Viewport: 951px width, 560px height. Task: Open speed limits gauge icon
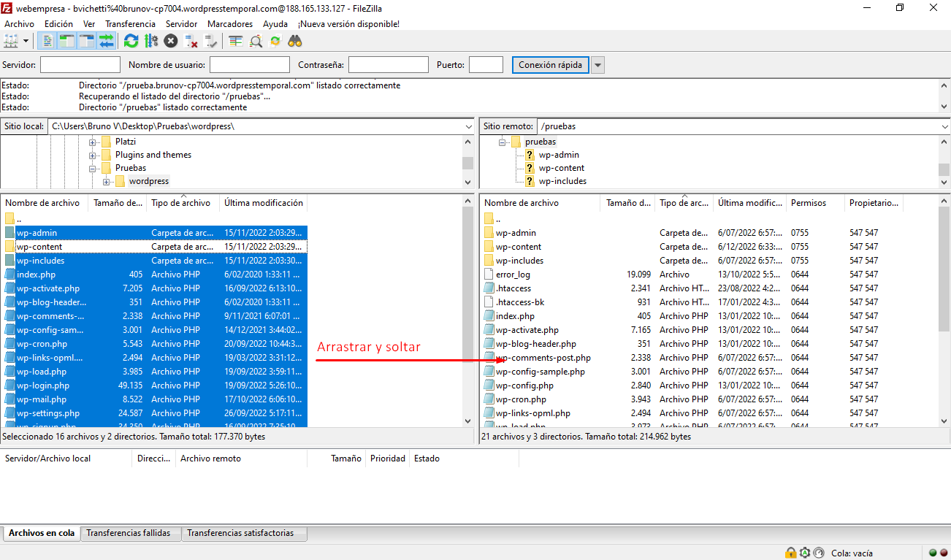818,553
